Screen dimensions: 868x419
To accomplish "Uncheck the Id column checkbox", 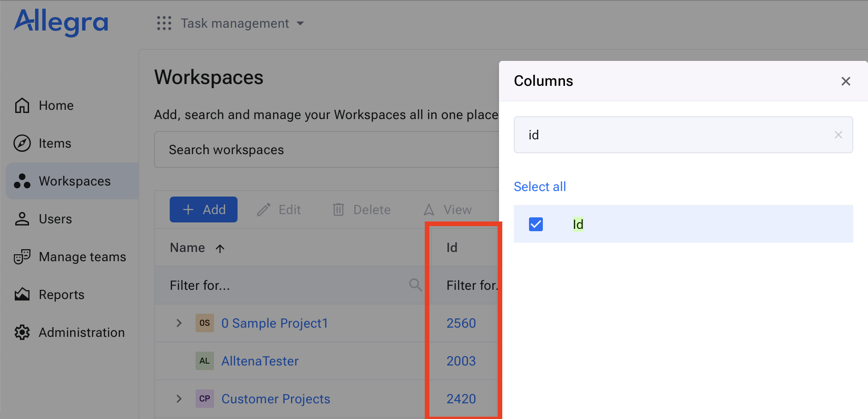I will point(535,224).
